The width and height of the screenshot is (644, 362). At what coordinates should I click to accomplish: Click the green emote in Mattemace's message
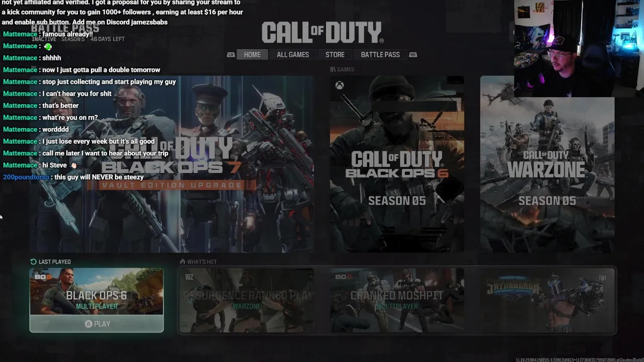tap(48, 46)
